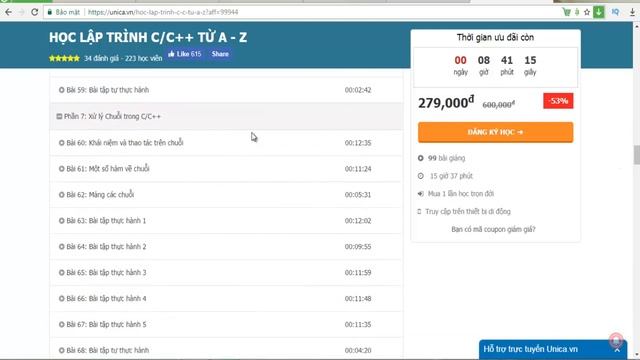
Task: Click the five-star rating icons
Action: (64, 58)
